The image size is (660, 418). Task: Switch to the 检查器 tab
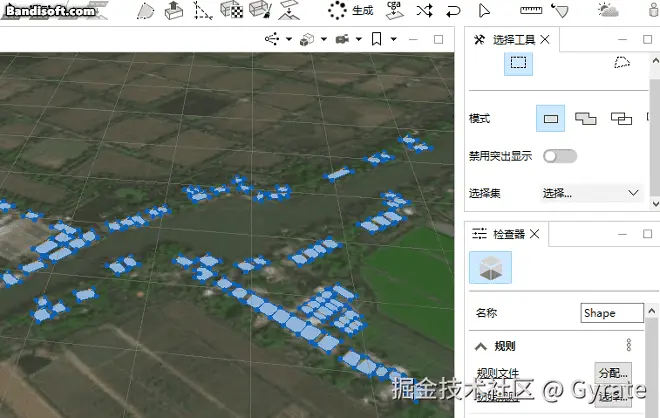pyautogui.click(x=505, y=234)
